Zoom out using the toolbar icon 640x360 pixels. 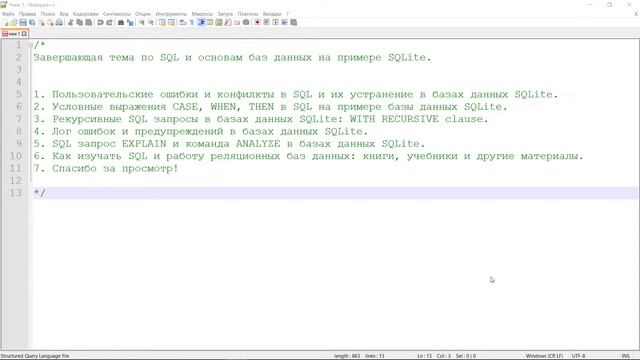tap(151, 22)
